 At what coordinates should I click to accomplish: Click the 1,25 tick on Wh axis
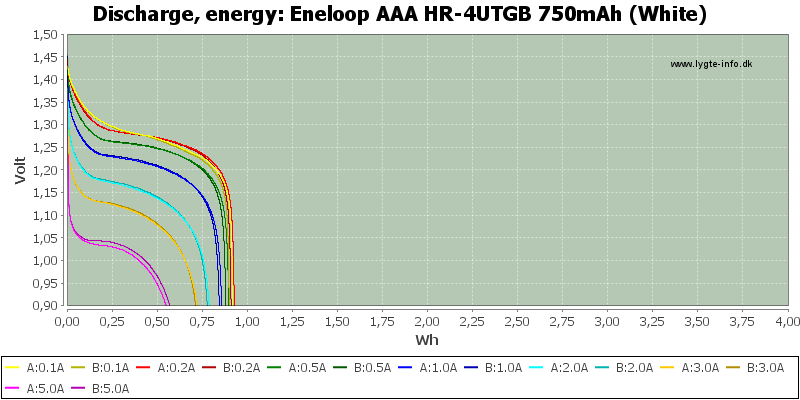(292, 320)
